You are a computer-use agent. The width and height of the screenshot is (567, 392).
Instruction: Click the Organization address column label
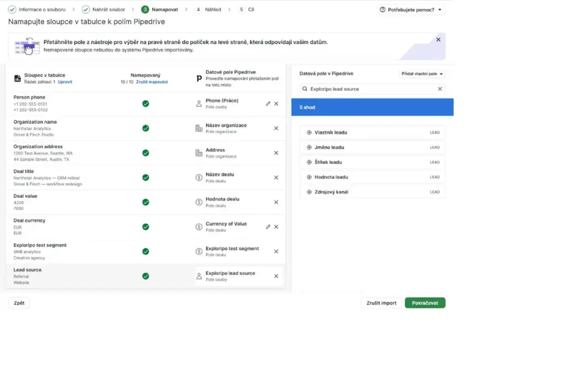pos(38,147)
